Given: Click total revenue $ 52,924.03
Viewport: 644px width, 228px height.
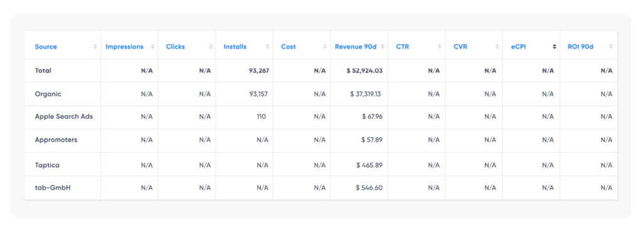Looking at the screenshot, I should tap(365, 71).
